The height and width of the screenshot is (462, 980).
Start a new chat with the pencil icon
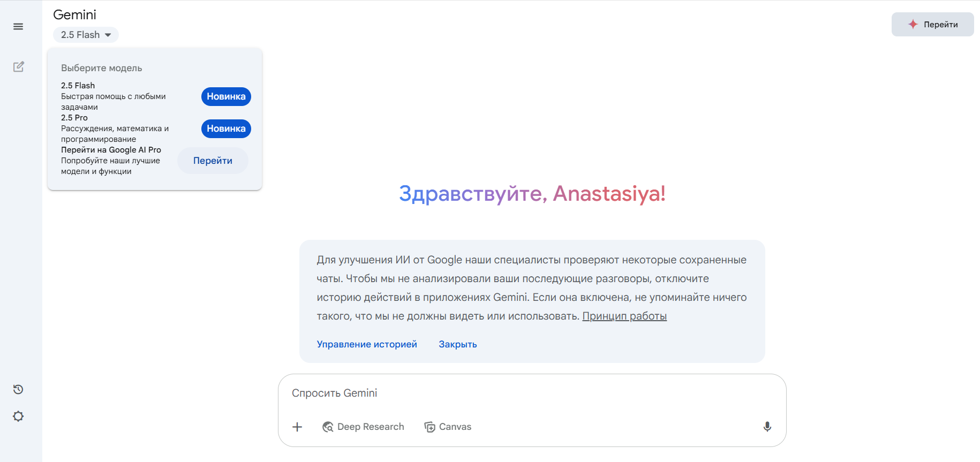point(19,67)
